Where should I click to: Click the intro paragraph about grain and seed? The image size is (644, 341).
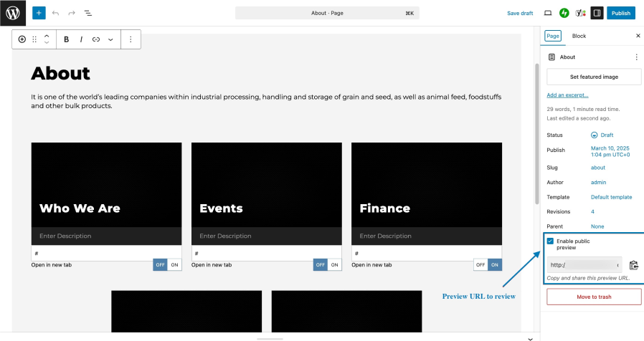tap(266, 101)
